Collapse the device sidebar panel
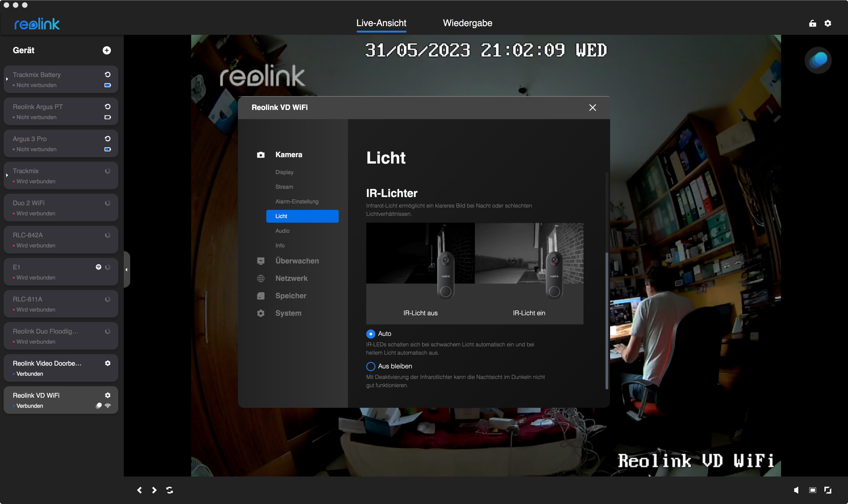The height and width of the screenshot is (504, 848). (x=126, y=270)
